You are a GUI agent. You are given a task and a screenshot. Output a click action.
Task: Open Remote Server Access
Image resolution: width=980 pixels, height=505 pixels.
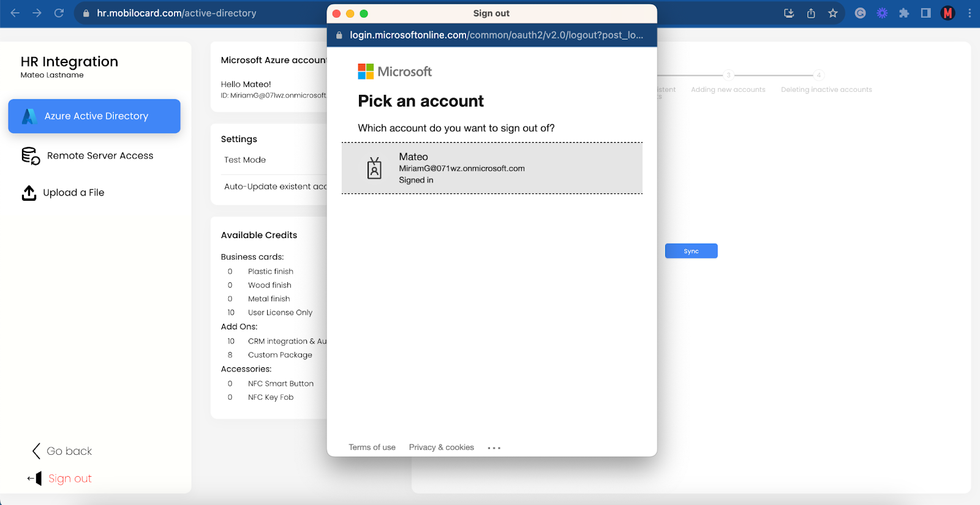[100, 155]
